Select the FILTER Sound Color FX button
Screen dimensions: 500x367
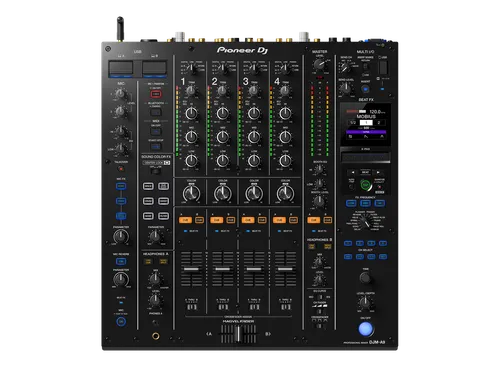[163, 216]
